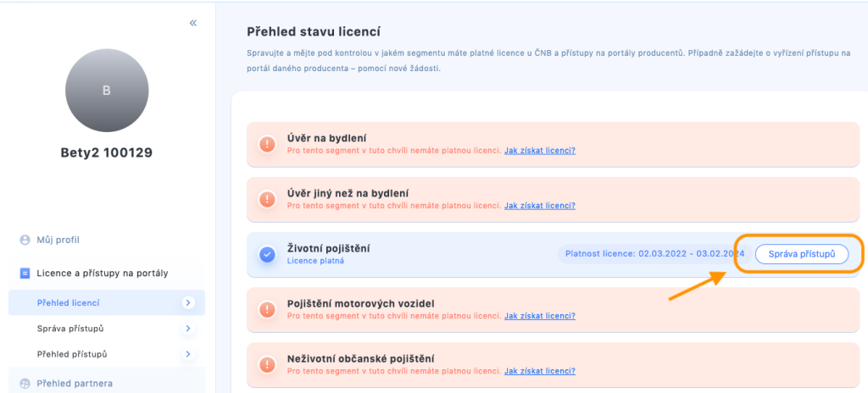Screen dimensions: 868x393
Task: Click the user avatar with letter B
Action: click(107, 91)
